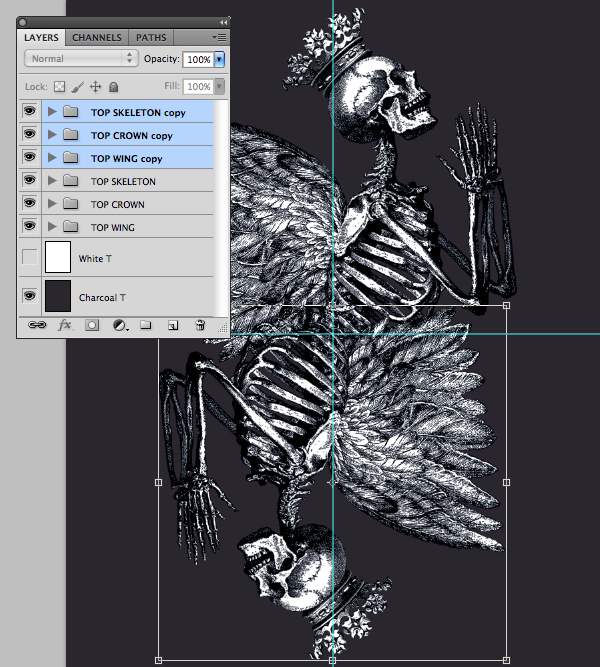600x667 pixels.
Task: Select the TOP CROWN layer name
Action: click(118, 205)
